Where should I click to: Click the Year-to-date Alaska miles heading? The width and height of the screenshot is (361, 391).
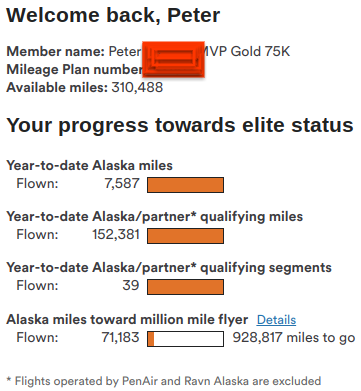tap(89, 165)
